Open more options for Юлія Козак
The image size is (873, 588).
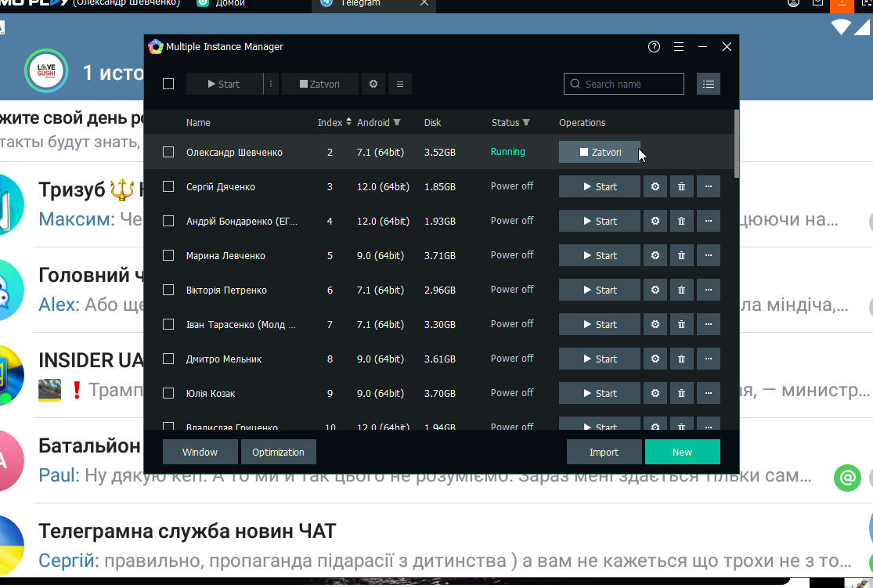coord(709,394)
